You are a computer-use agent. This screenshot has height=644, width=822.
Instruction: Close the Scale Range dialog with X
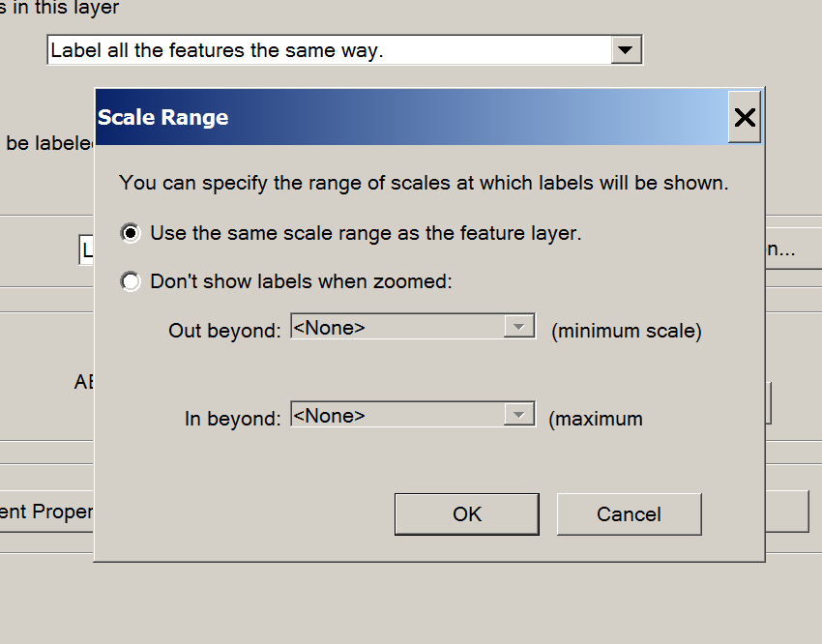click(745, 117)
